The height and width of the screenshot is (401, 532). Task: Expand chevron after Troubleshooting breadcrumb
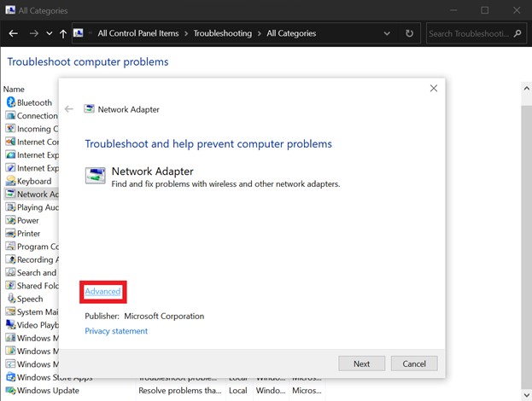[260, 33]
